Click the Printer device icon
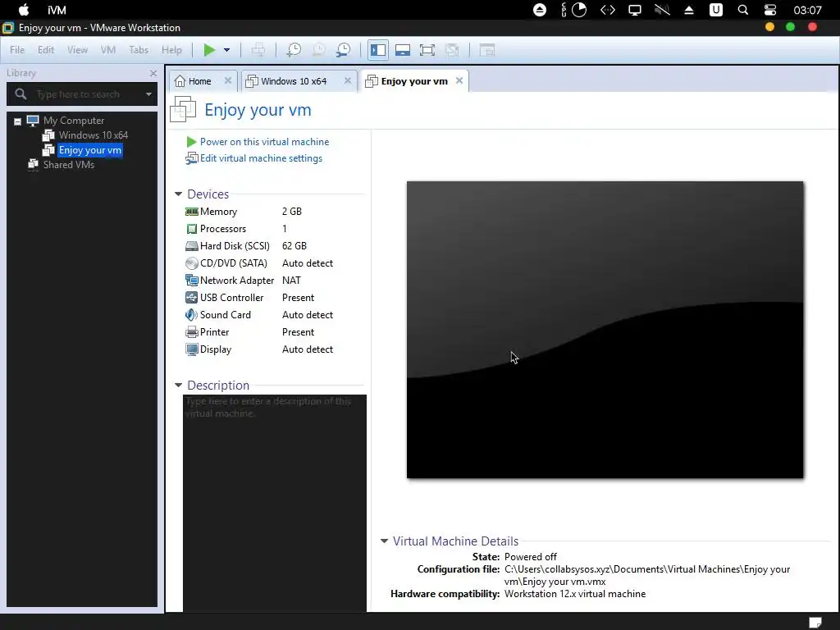 pyautogui.click(x=191, y=332)
